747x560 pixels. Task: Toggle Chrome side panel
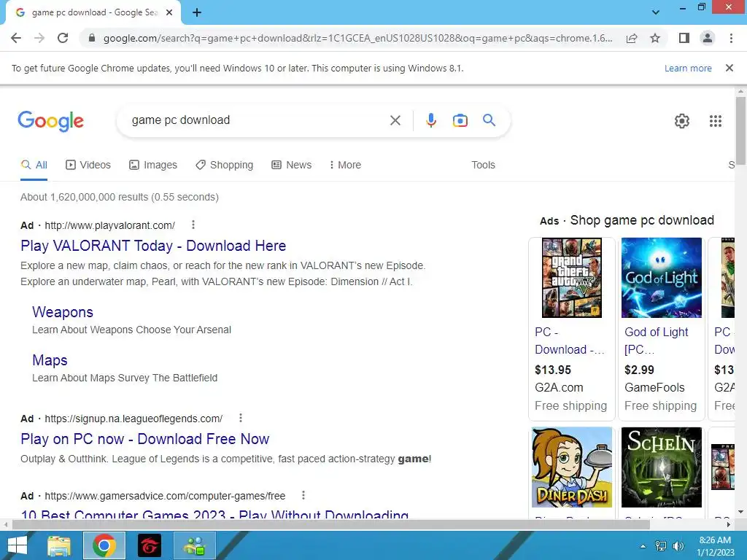coord(684,38)
